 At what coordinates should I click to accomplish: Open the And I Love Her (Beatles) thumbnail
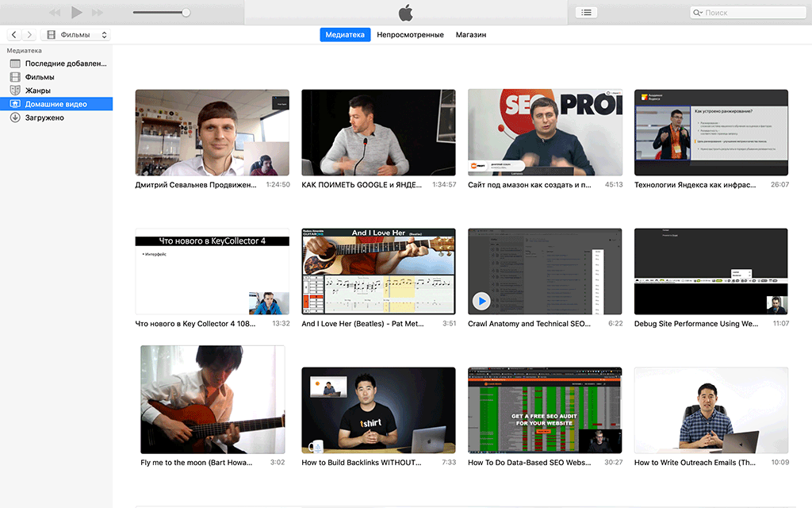pyautogui.click(x=378, y=271)
